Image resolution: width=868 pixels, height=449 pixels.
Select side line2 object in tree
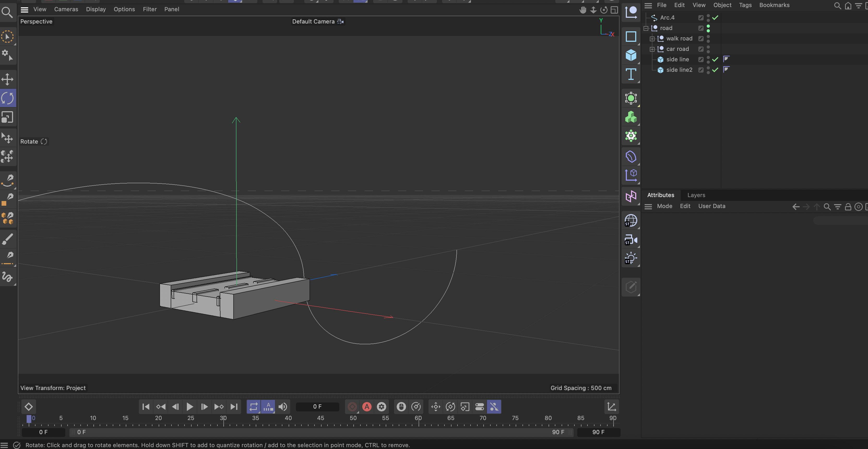click(x=679, y=70)
